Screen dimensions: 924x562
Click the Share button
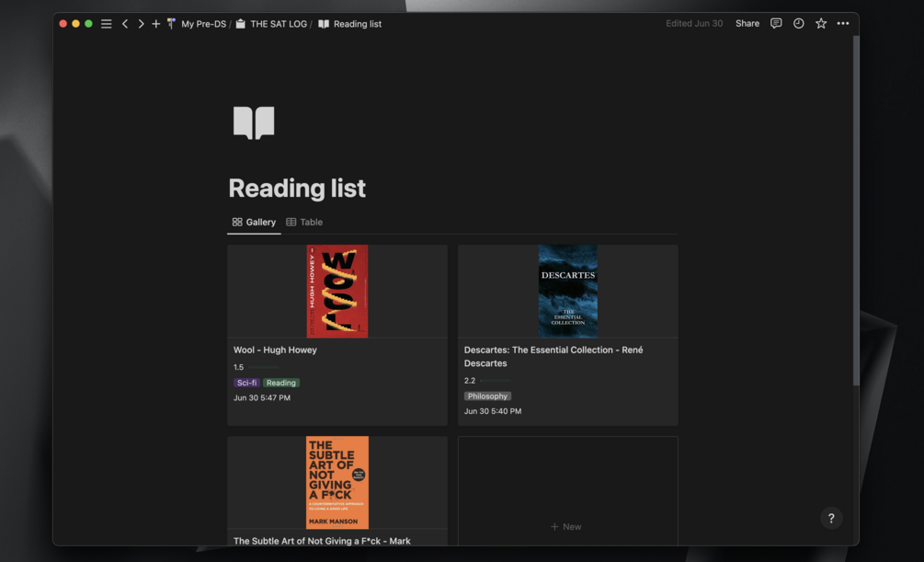coord(747,24)
